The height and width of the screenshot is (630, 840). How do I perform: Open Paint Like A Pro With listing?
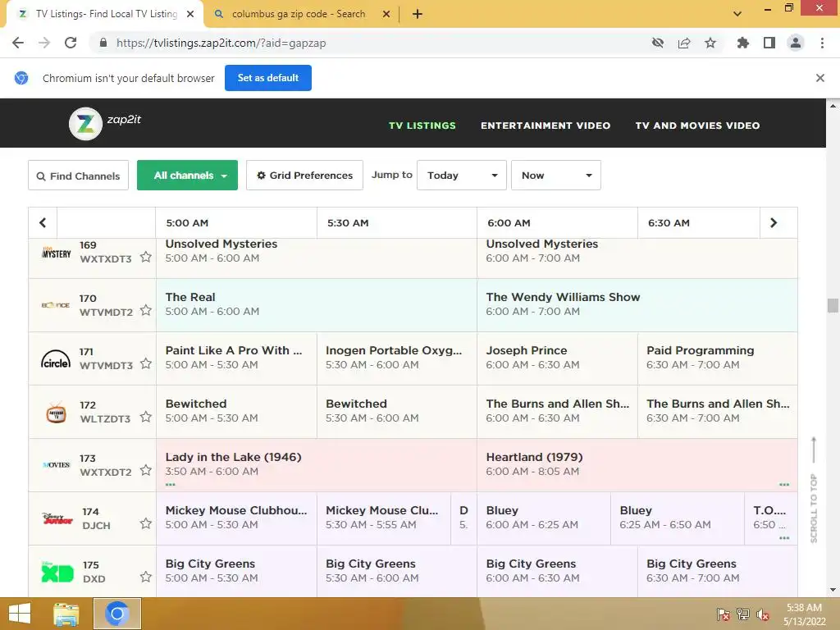coord(236,358)
